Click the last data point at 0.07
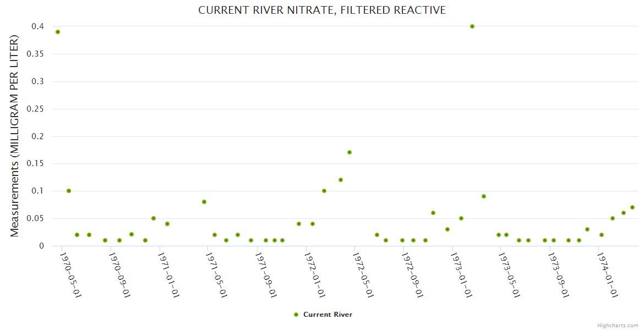Image resolution: width=644 pixels, height=330 pixels. tap(632, 207)
